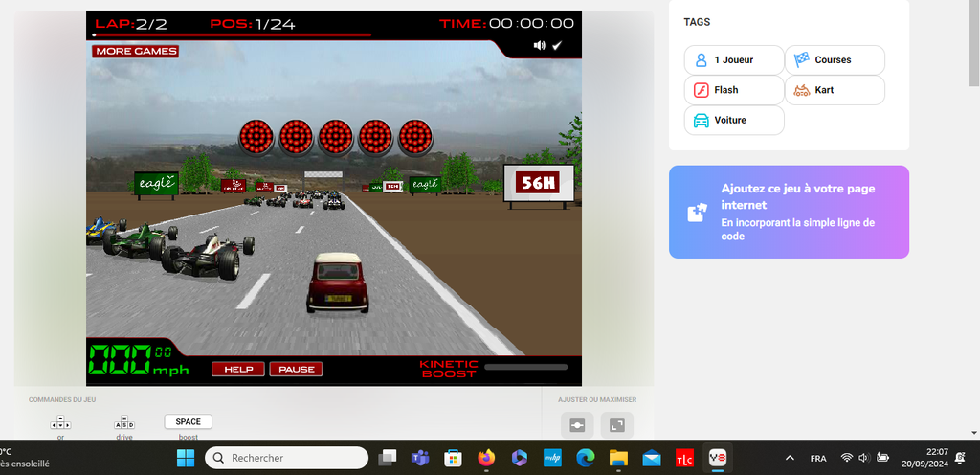Expand the system tray hidden icons chevron
The image size is (980, 475).
pyautogui.click(x=790, y=458)
